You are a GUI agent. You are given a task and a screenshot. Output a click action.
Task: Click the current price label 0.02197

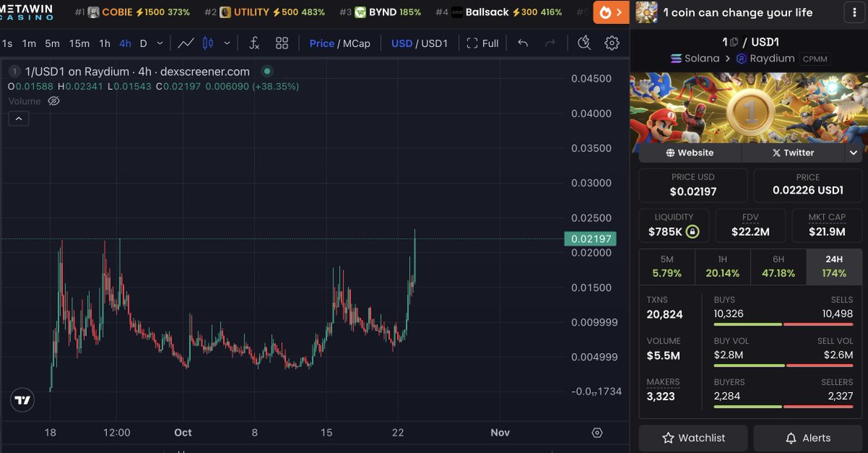(x=590, y=239)
